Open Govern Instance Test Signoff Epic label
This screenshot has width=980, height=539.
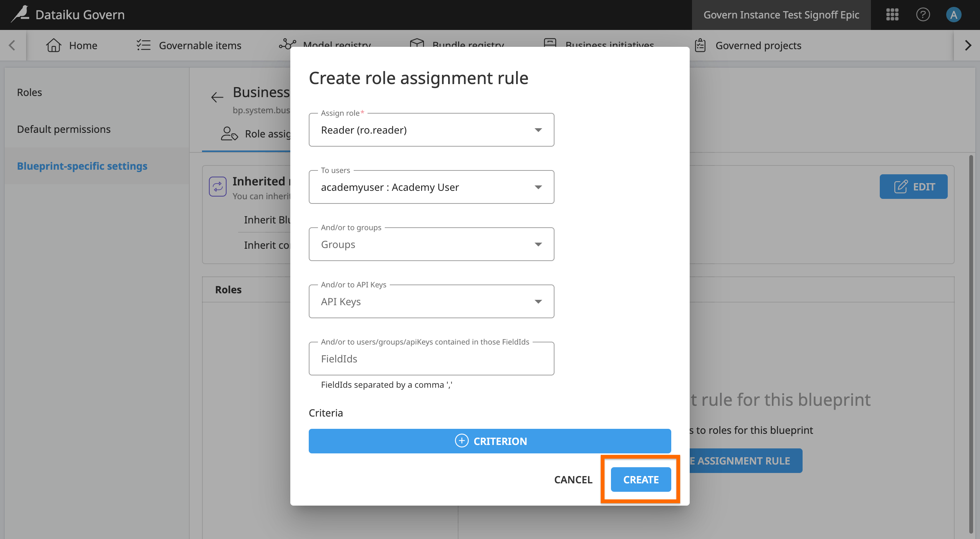tap(781, 15)
